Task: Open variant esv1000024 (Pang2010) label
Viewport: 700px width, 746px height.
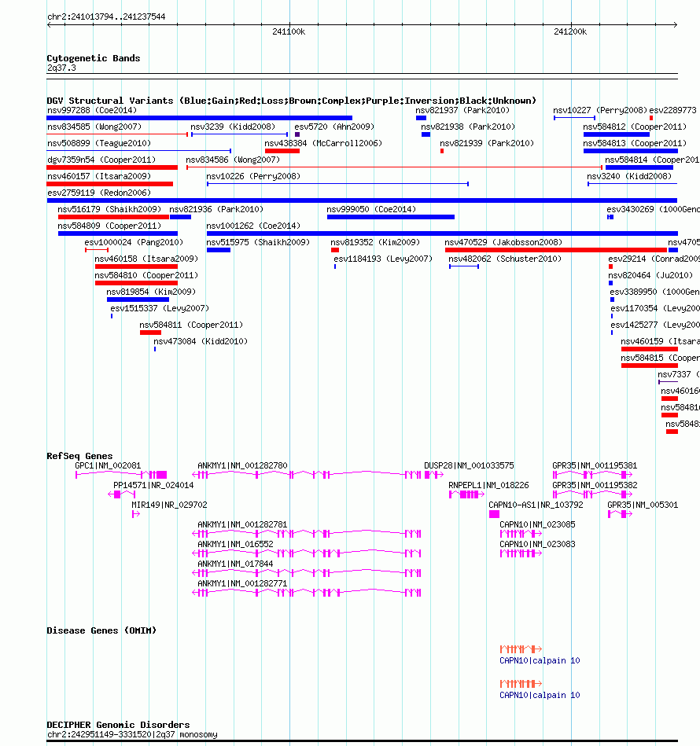Action: 134,242
